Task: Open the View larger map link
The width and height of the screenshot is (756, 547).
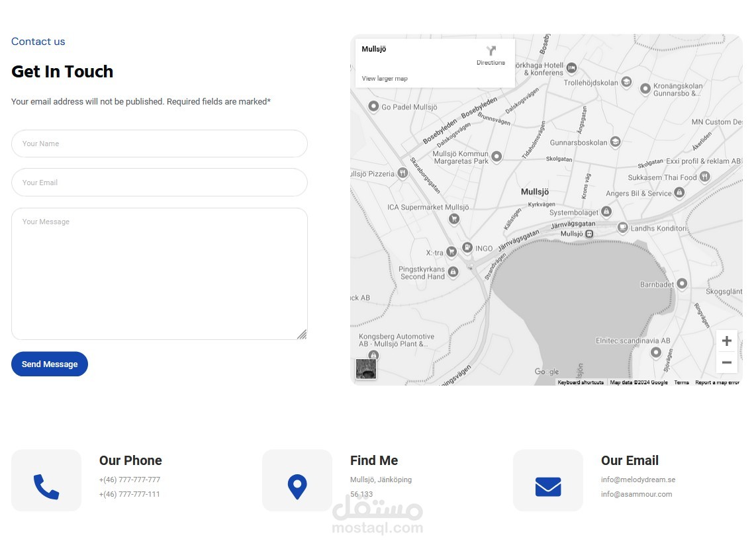Action: 385,79
